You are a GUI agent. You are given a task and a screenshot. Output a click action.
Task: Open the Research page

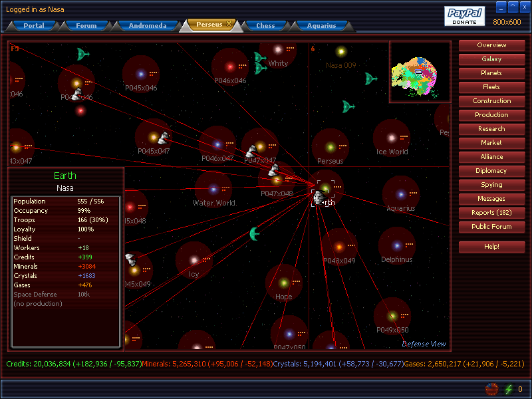pyautogui.click(x=491, y=129)
